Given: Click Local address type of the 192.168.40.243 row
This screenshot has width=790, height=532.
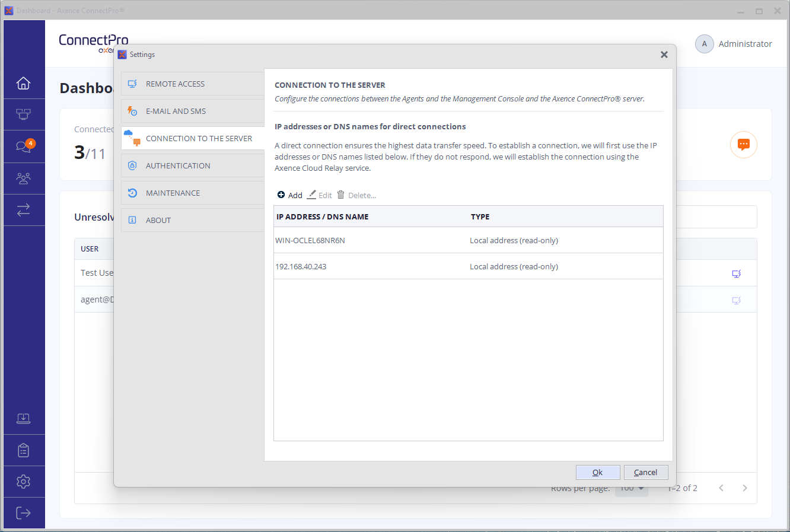Looking at the screenshot, I should pyautogui.click(x=514, y=266).
